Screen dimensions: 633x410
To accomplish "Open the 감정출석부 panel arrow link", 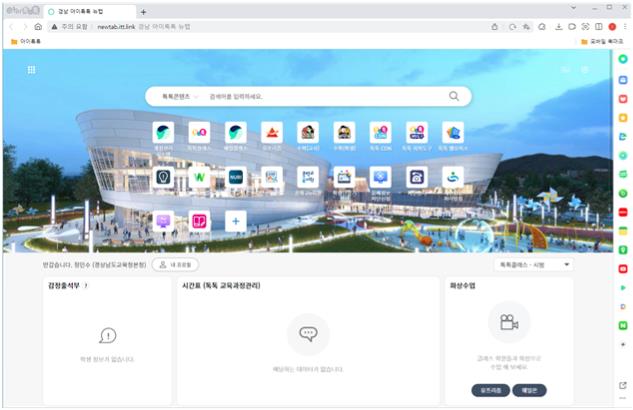I will pos(86,286).
